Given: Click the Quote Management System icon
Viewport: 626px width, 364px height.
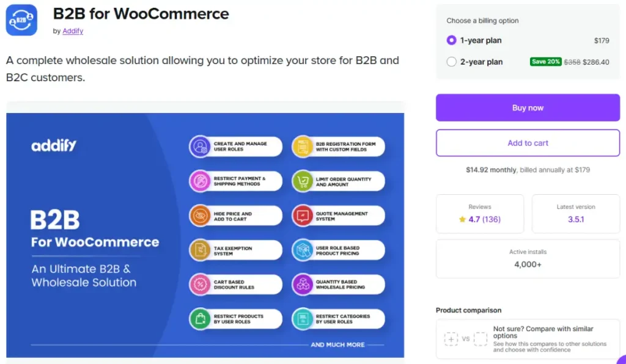Looking at the screenshot, I should [302, 216].
